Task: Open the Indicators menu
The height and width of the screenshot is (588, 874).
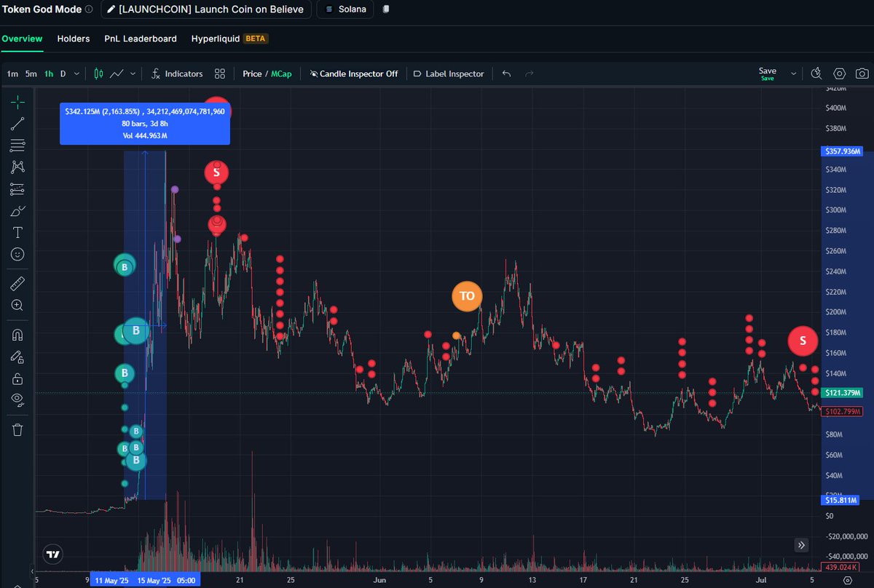Action: point(176,73)
